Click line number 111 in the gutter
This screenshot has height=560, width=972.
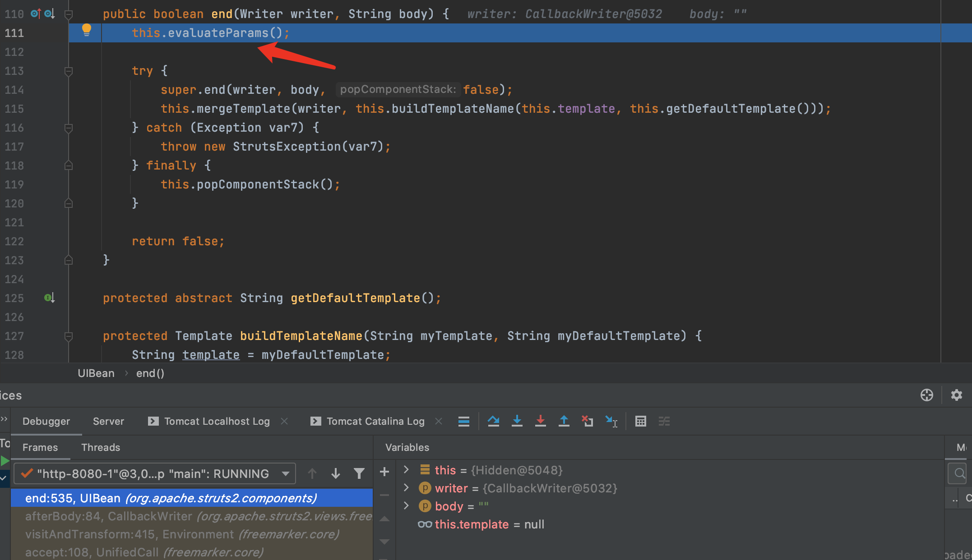(14, 33)
